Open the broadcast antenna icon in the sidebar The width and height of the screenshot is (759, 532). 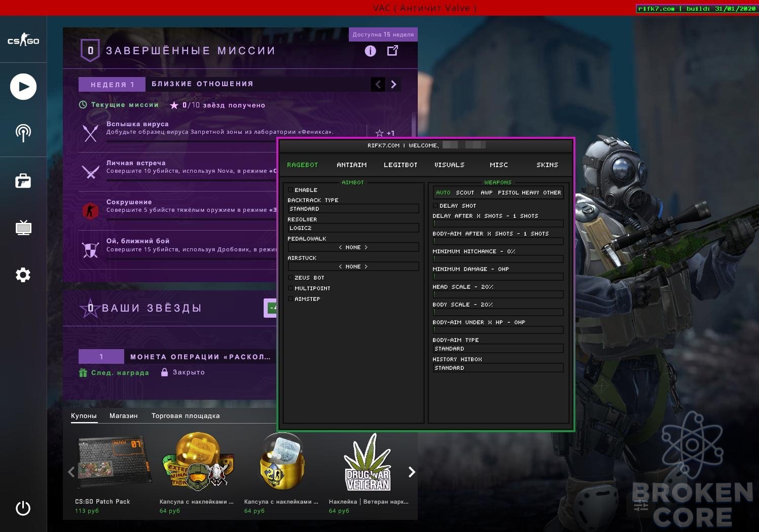point(23,133)
